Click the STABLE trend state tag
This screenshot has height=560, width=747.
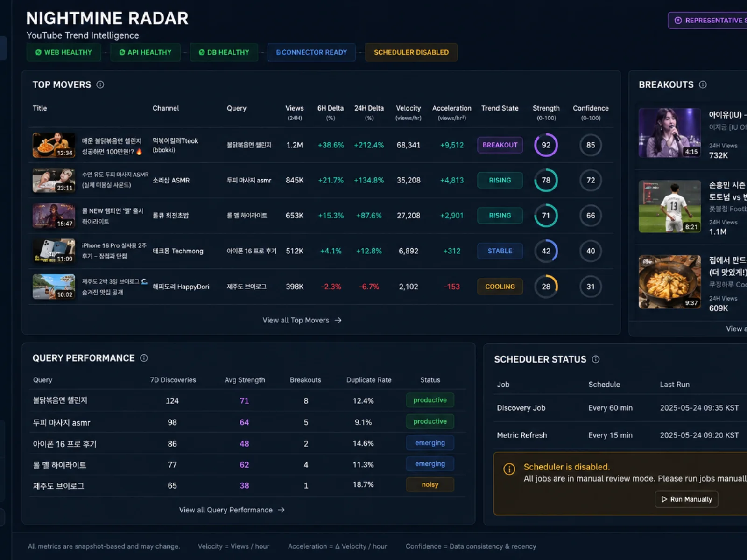[x=500, y=251]
